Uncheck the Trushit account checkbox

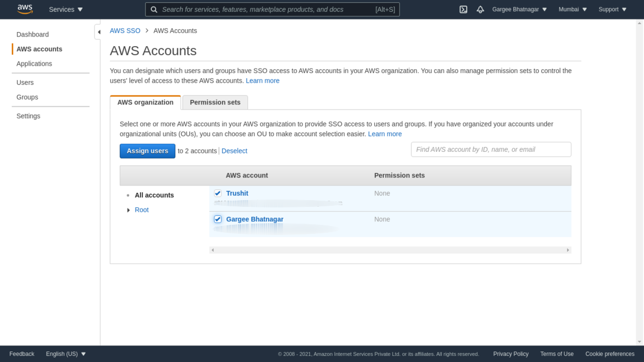[x=218, y=193]
